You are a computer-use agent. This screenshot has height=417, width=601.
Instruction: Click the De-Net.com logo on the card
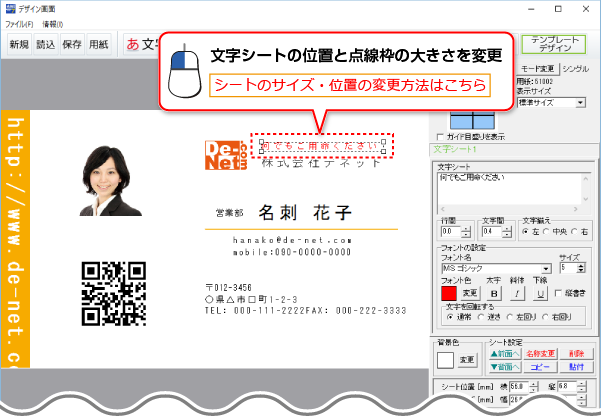coord(226,155)
